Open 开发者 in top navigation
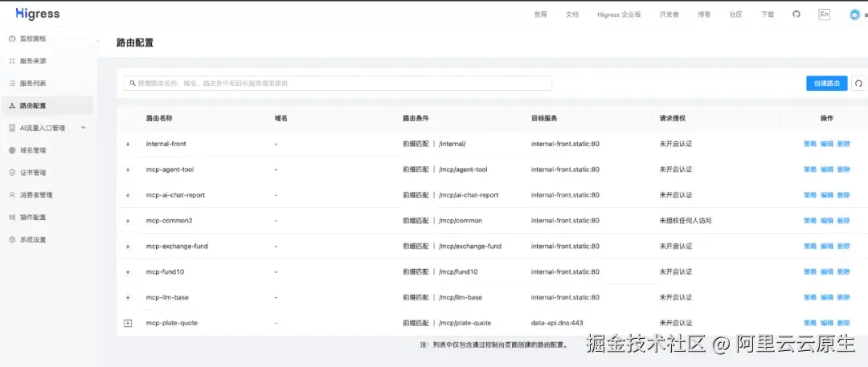The height and width of the screenshot is (367, 868). tap(669, 15)
